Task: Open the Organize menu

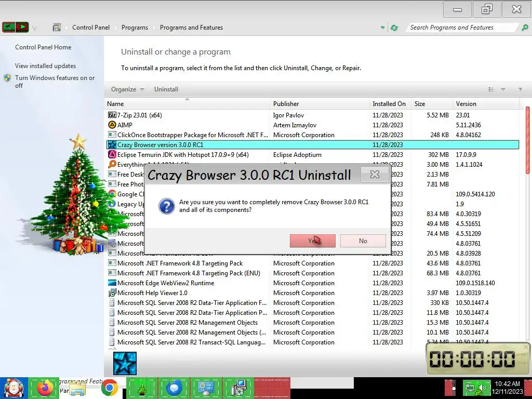Action: pos(127,89)
